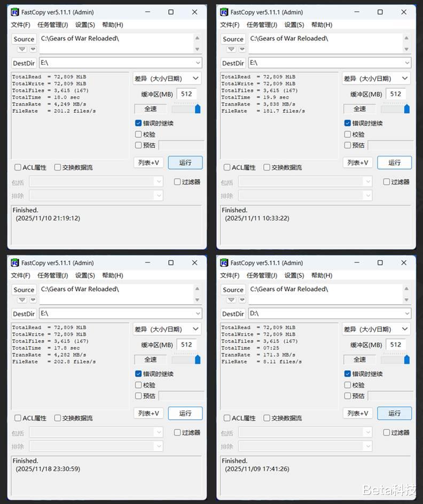423x504 pixels.
Task: Click 运行 button in the 18.0 sec window
Action: (x=185, y=162)
